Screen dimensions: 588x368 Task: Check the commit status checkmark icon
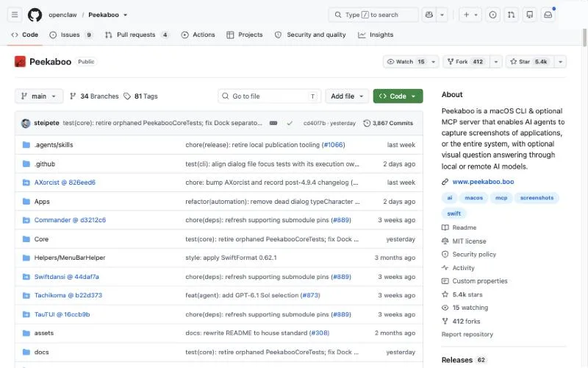click(x=290, y=123)
